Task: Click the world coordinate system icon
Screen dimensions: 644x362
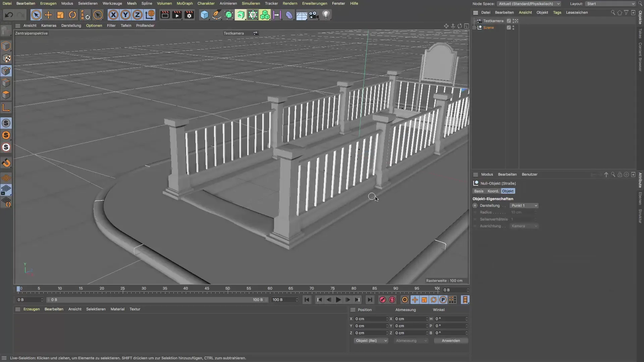Action: 150,15
